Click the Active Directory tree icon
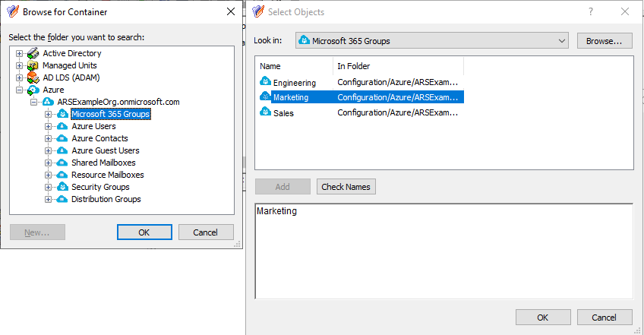Screen dimensions: 644x335 tap(33, 53)
